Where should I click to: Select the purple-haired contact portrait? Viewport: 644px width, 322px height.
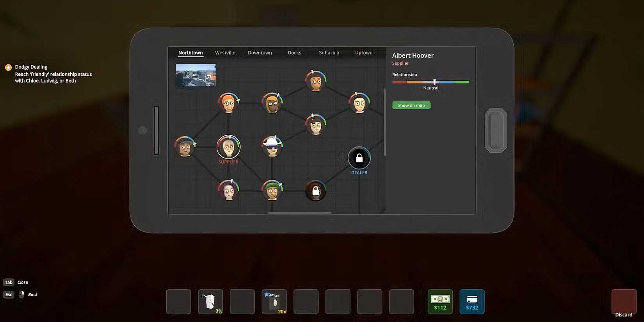click(x=228, y=190)
